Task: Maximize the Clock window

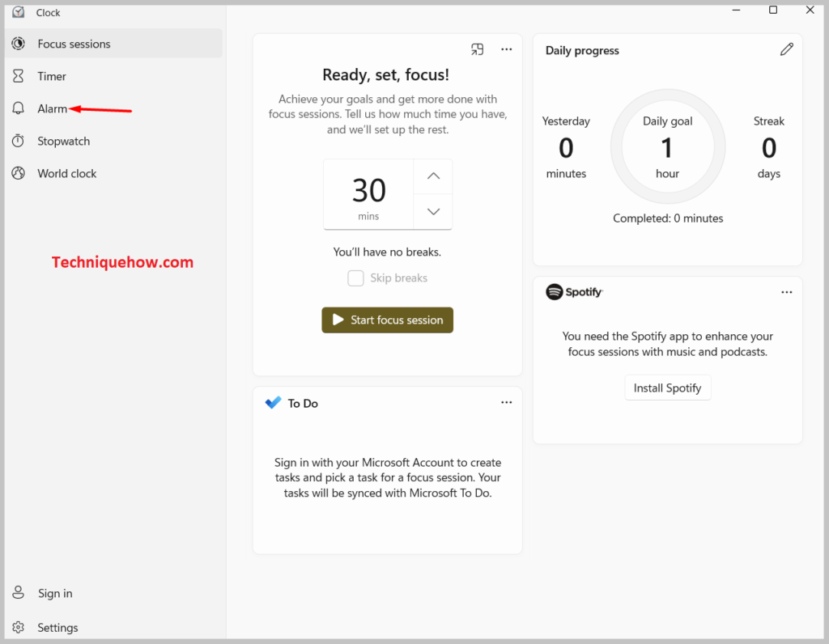Action: [x=773, y=10]
